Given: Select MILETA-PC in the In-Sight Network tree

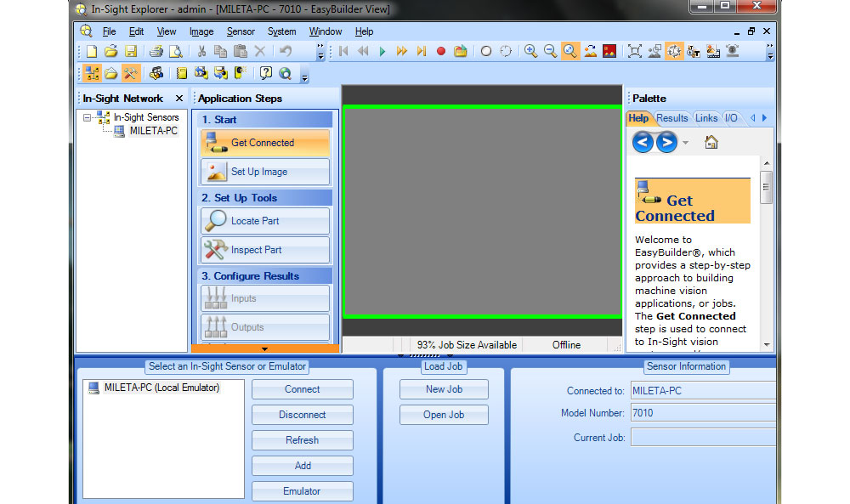Looking at the screenshot, I should [x=153, y=131].
